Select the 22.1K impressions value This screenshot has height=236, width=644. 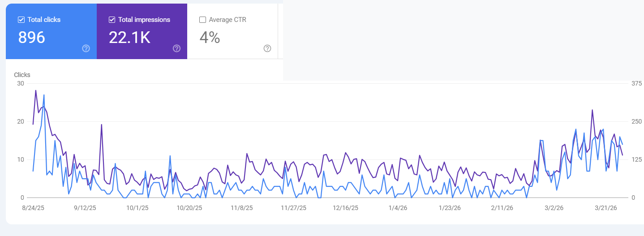(x=129, y=38)
